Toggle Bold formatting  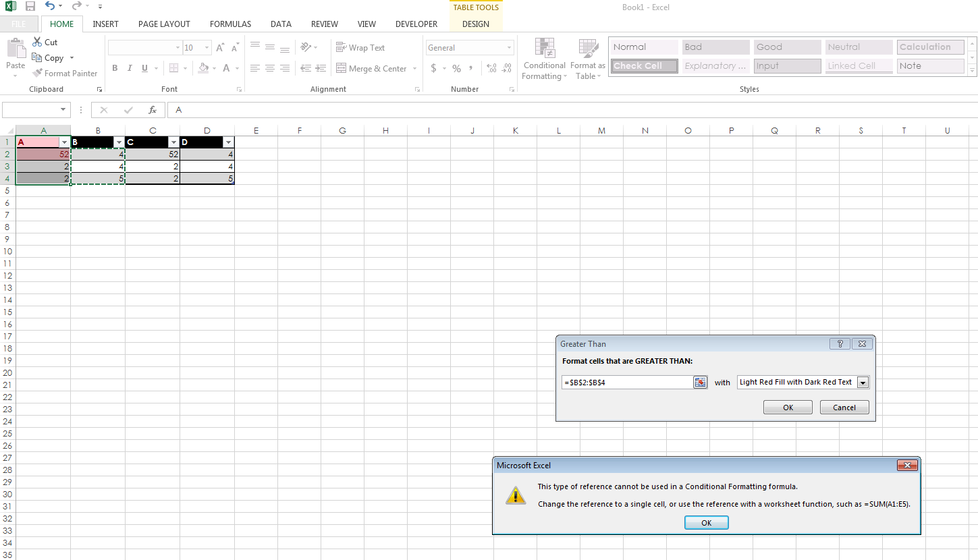coord(115,68)
